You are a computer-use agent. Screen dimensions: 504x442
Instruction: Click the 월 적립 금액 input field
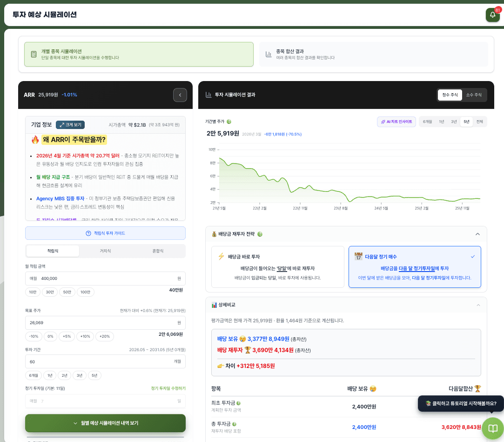(106, 279)
